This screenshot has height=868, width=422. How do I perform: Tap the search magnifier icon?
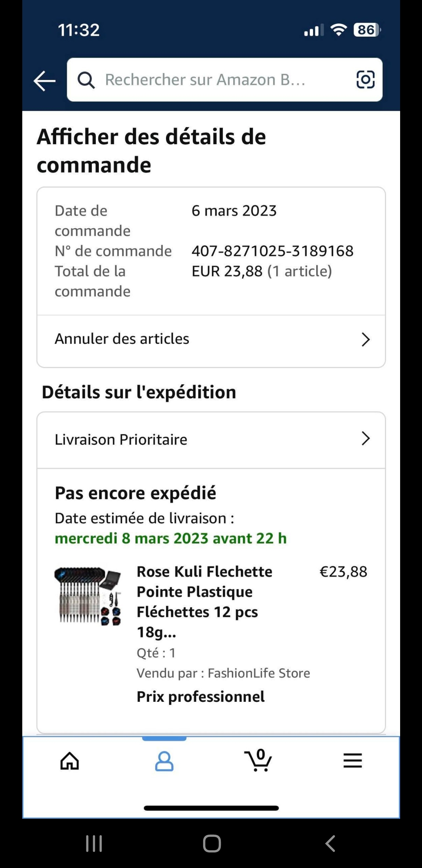click(86, 80)
